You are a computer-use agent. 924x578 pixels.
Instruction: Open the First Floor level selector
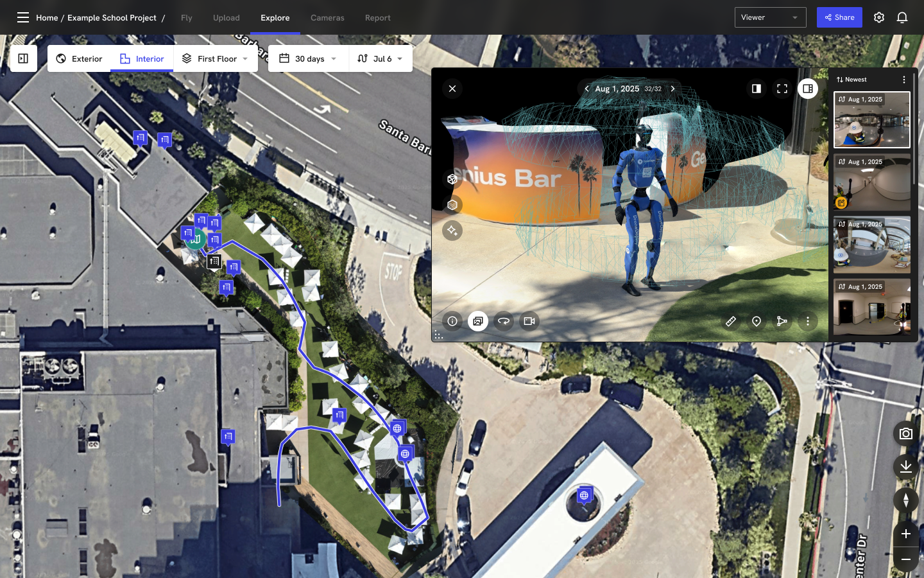(x=216, y=58)
